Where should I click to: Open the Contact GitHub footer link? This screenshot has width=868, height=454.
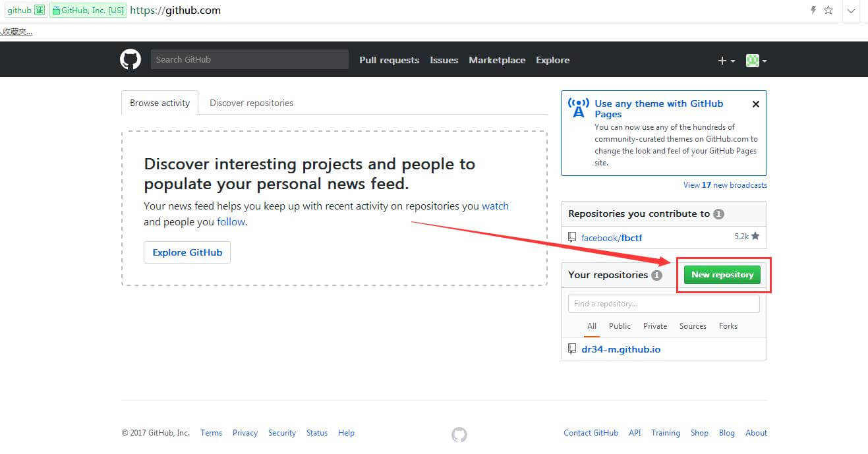coord(591,433)
